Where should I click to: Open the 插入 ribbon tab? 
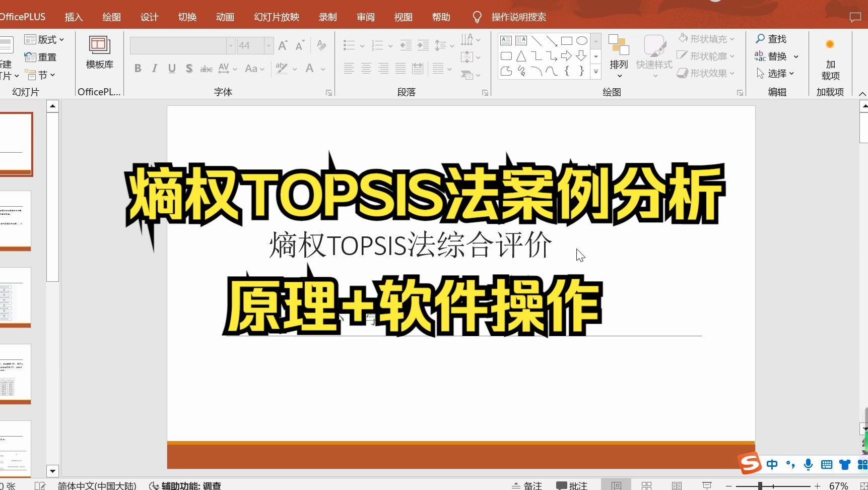pyautogui.click(x=74, y=17)
